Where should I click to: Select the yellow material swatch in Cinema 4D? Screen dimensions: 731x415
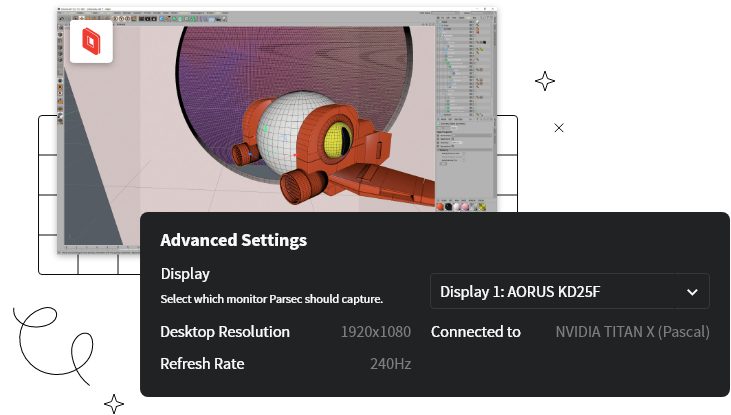pyautogui.click(x=482, y=207)
